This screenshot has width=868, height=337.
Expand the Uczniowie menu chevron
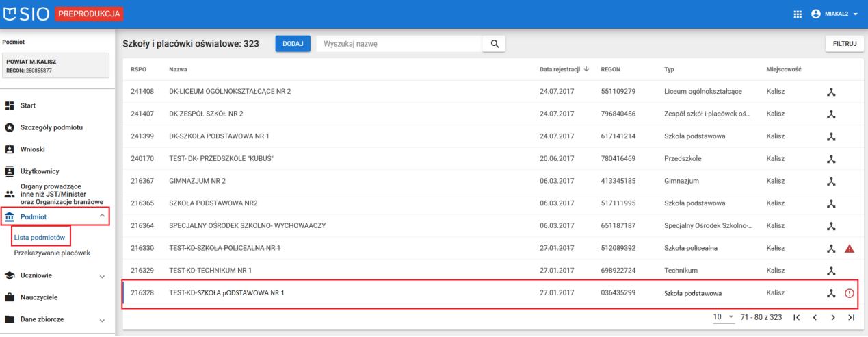pos(102,276)
